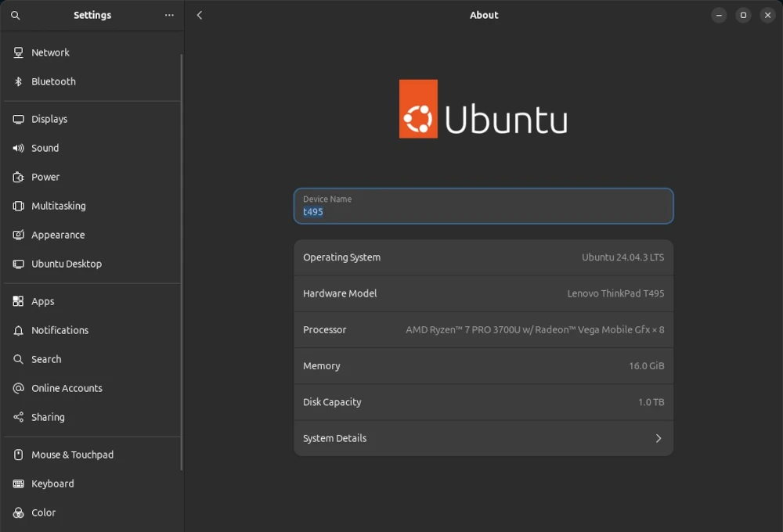This screenshot has height=532, width=783.
Task: Select Online Accounts in sidebar
Action: 92,388
